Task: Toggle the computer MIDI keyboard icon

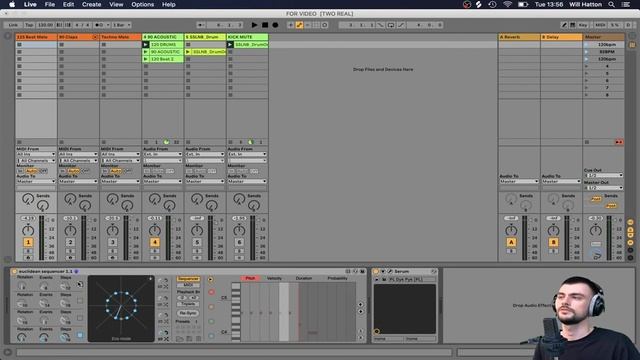Action: click(x=573, y=25)
